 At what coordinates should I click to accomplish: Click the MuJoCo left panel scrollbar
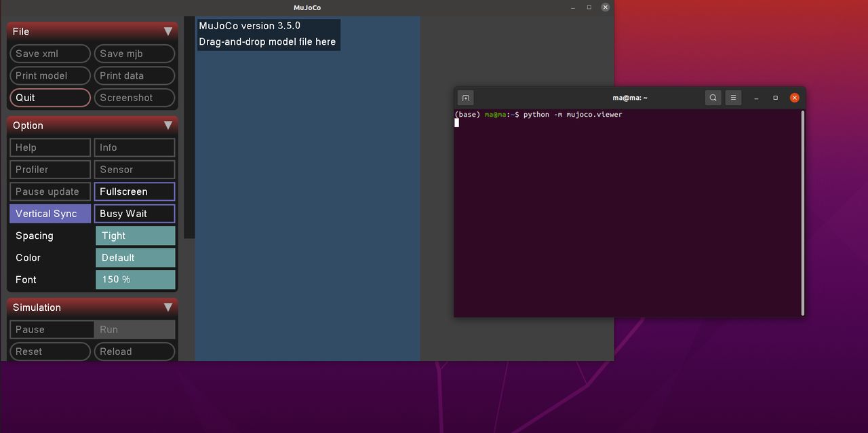[189, 128]
